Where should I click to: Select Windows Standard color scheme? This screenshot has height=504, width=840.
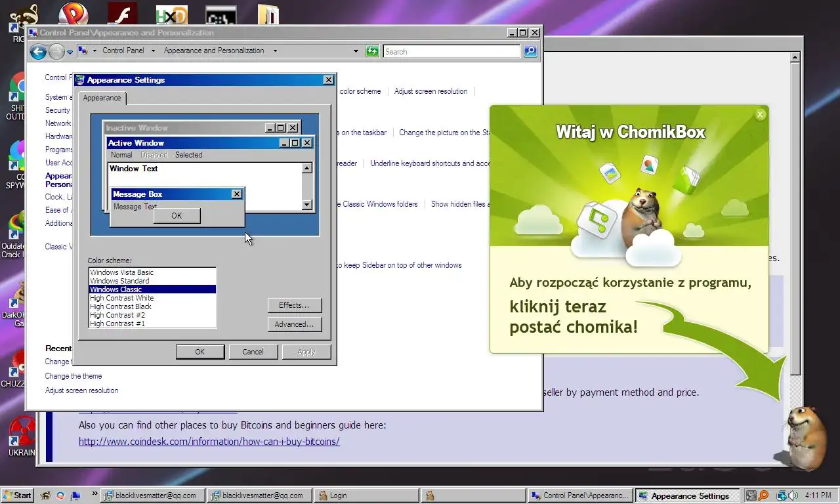pyautogui.click(x=152, y=281)
